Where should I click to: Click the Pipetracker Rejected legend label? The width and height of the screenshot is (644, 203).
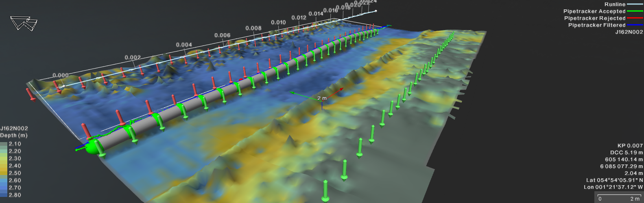click(x=594, y=18)
